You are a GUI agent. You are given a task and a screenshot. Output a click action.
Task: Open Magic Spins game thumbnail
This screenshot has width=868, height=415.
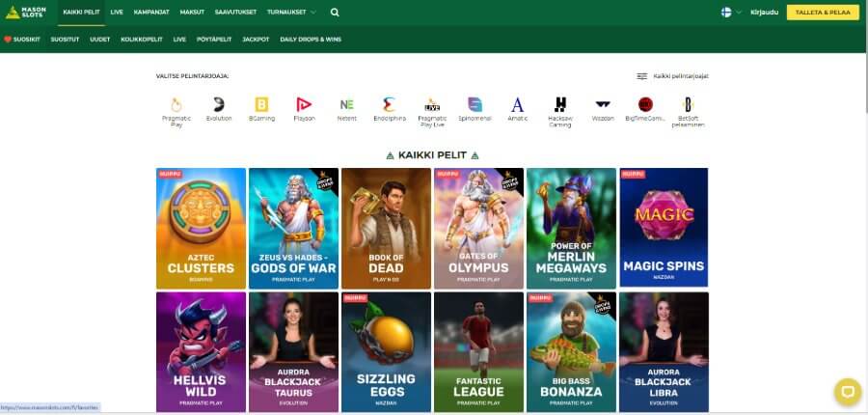pos(664,227)
